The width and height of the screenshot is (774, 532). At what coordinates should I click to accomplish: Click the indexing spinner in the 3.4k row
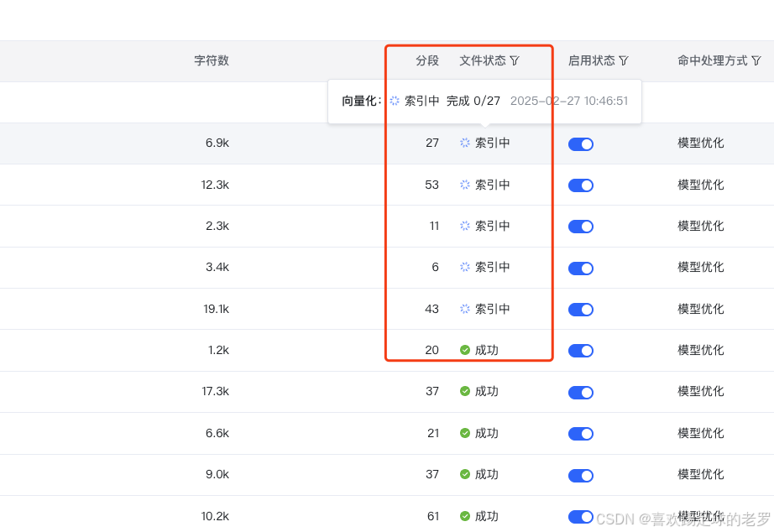tap(465, 267)
